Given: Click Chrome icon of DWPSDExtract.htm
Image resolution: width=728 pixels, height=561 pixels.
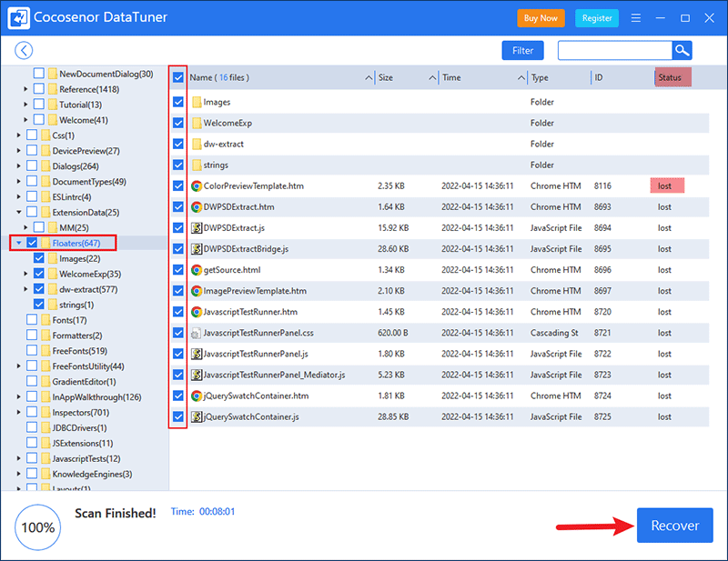Looking at the screenshot, I should tap(197, 207).
